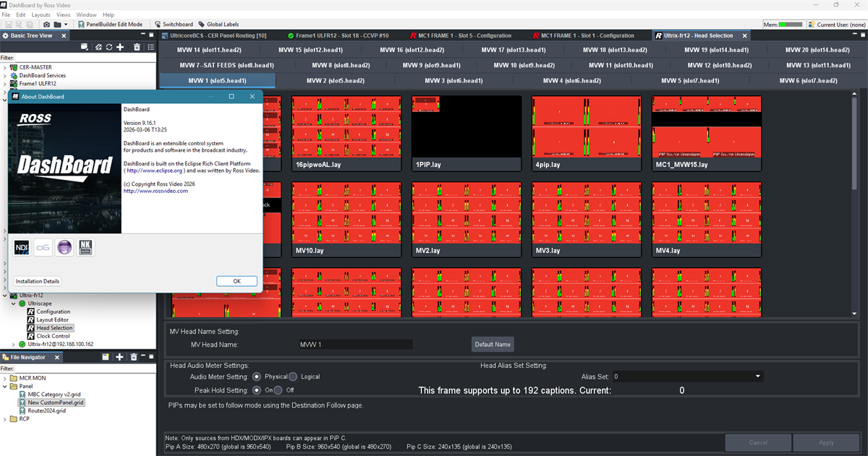Click Installation Details button

(x=38, y=281)
